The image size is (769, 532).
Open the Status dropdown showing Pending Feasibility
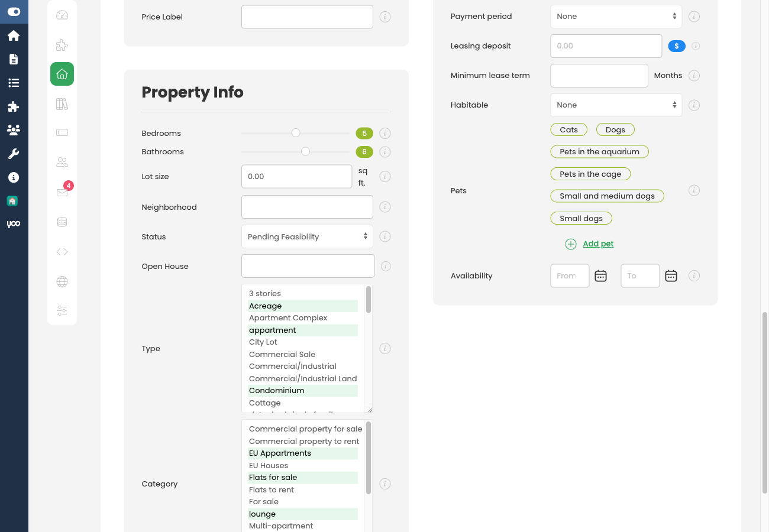point(307,236)
